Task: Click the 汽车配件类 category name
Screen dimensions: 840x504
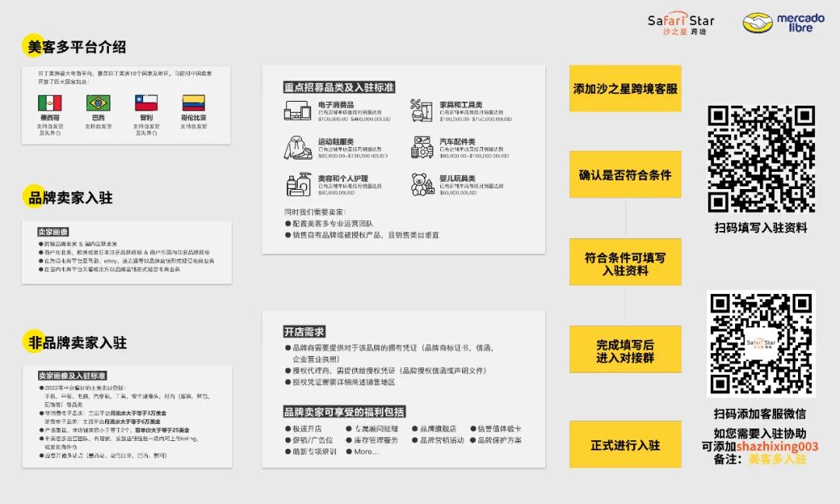Action: (457, 142)
